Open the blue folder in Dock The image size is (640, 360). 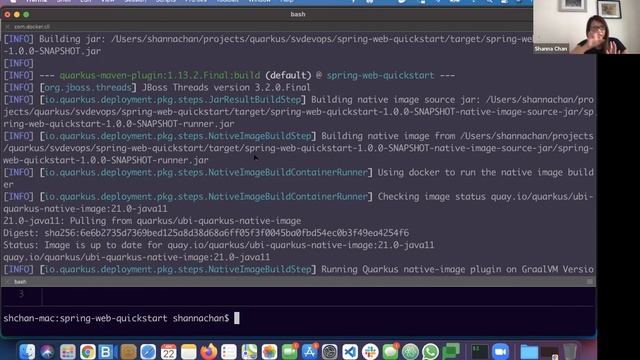[x=529, y=351]
